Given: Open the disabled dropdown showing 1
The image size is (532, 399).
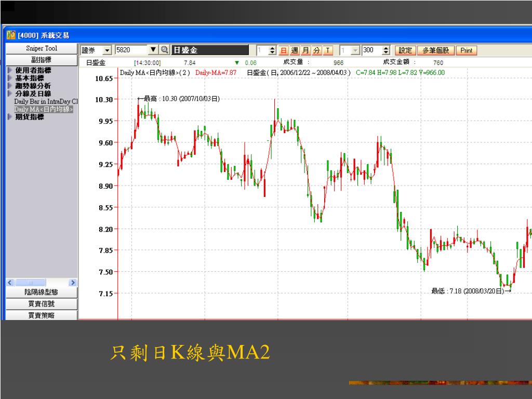Looking at the screenshot, I should tap(355, 50).
